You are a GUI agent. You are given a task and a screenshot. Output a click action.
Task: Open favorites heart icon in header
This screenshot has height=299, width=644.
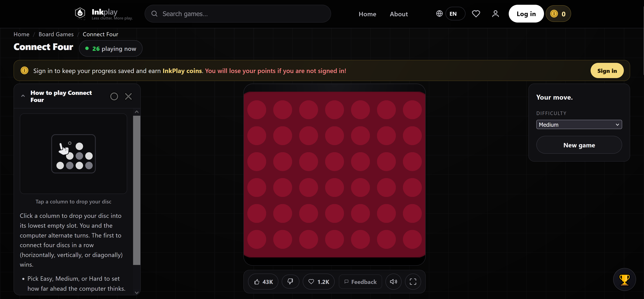point(476,14)
